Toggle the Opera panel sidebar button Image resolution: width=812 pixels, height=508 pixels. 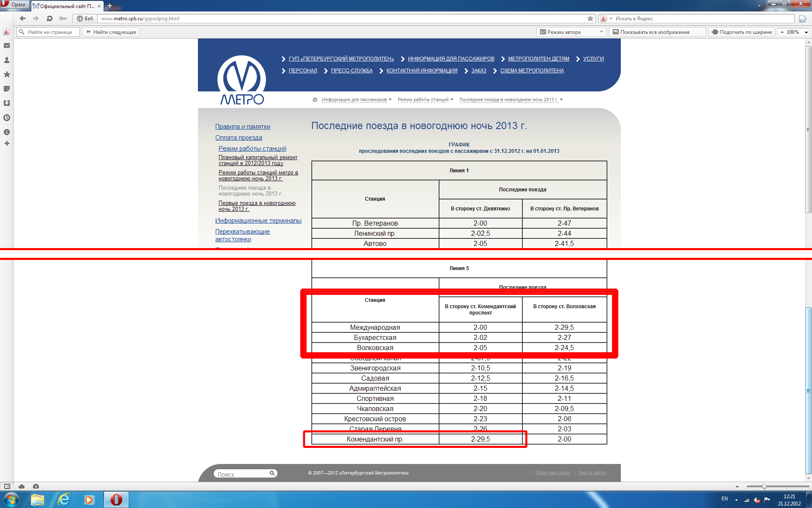[7, 486]
